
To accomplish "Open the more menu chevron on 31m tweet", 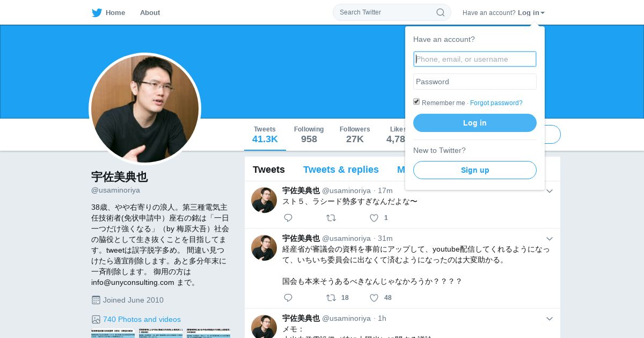I will (550, 238).
